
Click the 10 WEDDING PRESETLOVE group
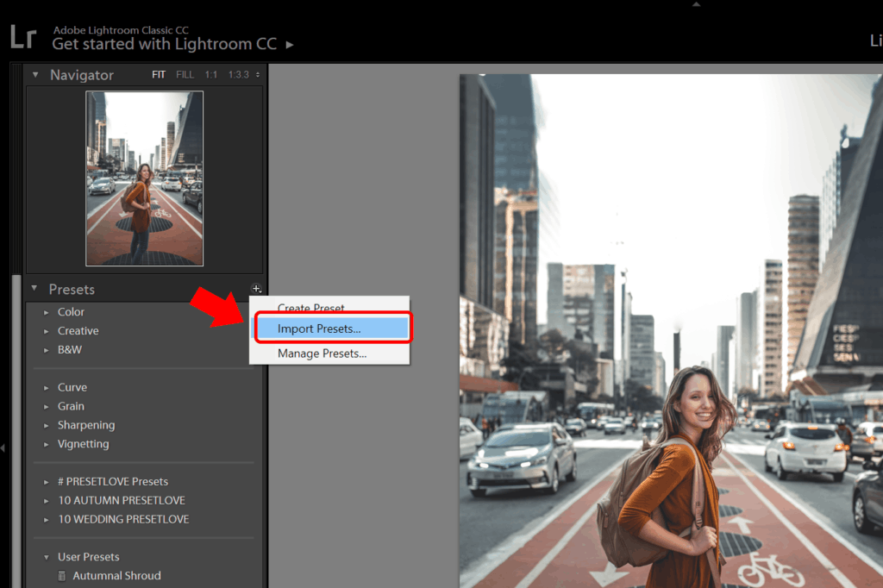click(123, 519)
